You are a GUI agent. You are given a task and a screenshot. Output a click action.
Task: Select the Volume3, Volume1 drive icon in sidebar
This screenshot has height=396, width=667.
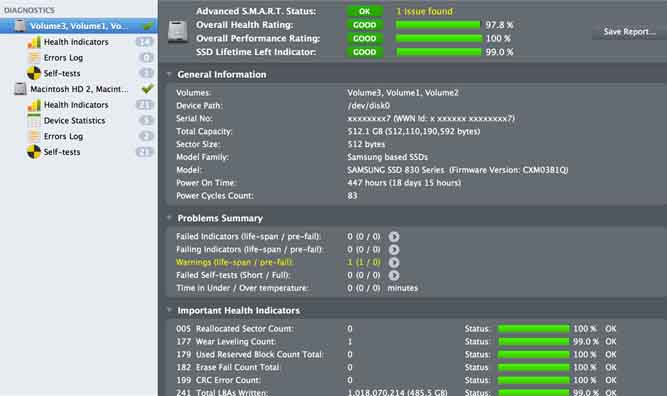click(x=20, y=26)
